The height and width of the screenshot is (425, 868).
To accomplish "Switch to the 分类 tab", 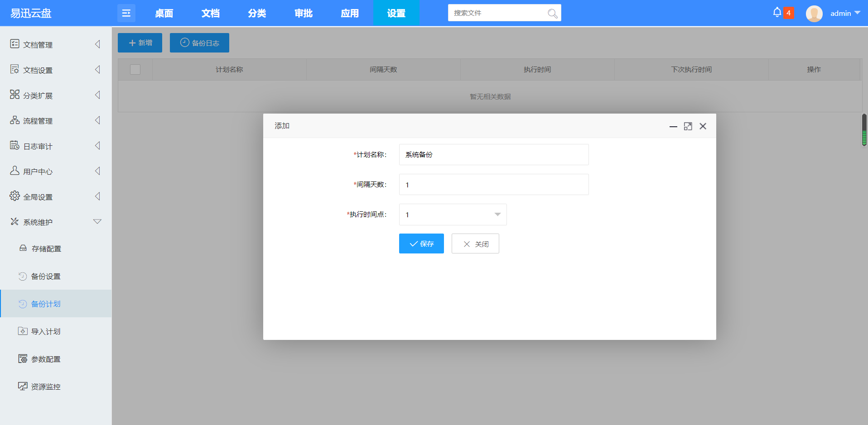I will [x=257, y=13].
